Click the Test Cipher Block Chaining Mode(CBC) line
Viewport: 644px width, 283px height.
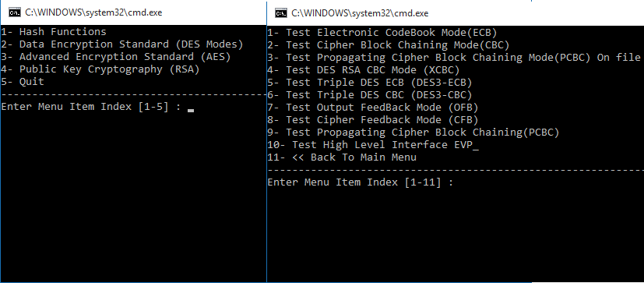pyautogui.click(x=389, y=45)
